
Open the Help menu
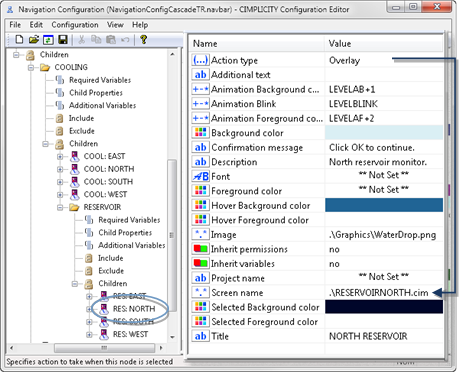140,25
